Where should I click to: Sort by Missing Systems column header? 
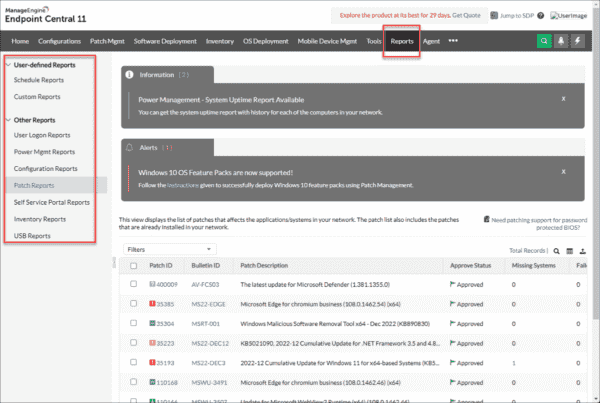(533, 265)
